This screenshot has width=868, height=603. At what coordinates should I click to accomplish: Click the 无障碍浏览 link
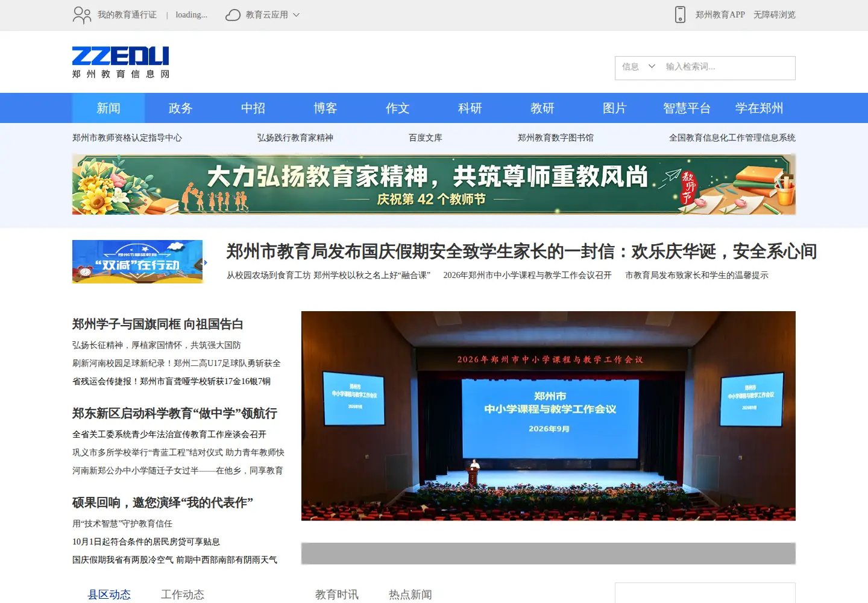point(775,15)
